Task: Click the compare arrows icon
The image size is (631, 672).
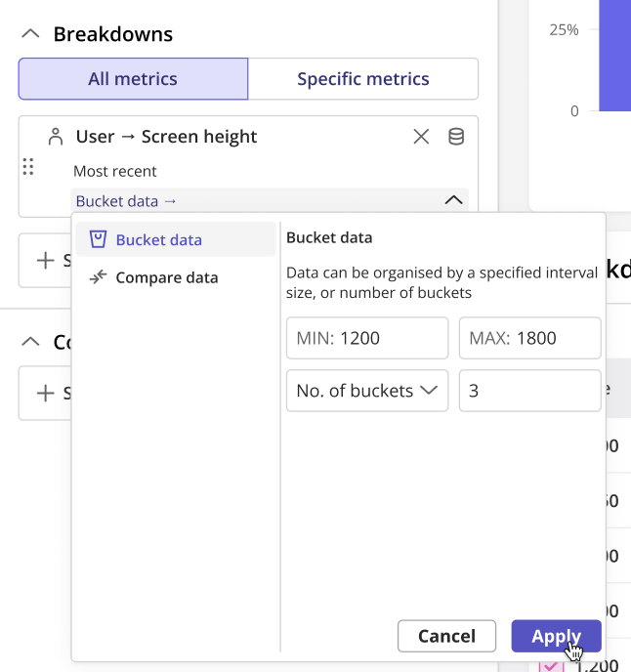Action: click(x=98, y=277)
